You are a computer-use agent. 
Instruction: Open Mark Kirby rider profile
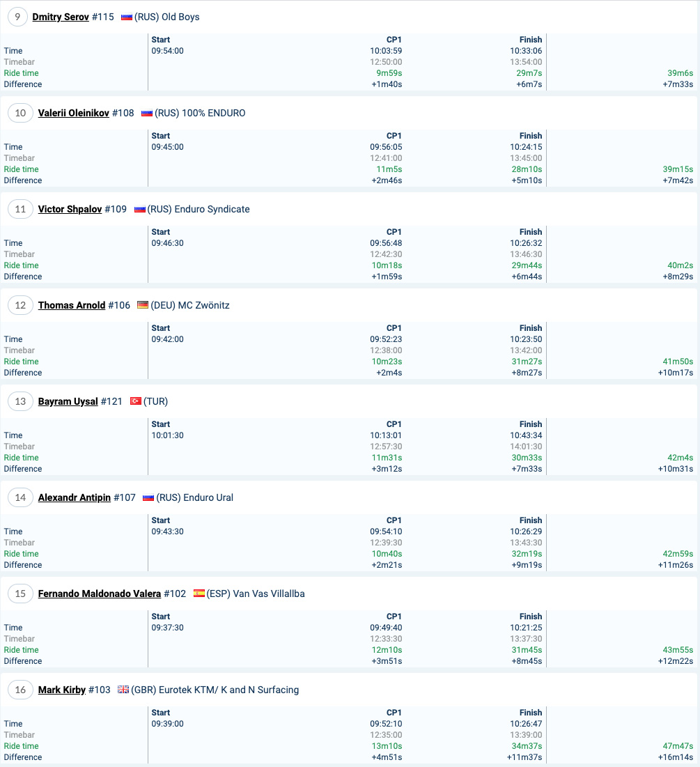point(61,690)
